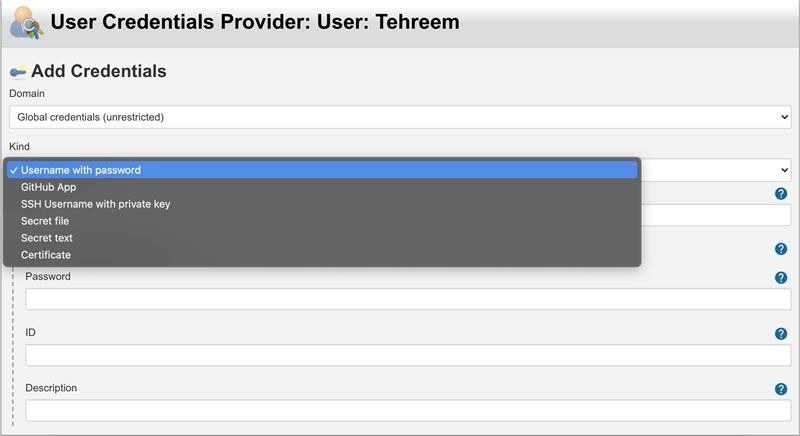This screenshot has height=436, width=800.
Task: Select SSH Username with private key
Action: click(96, 204)
